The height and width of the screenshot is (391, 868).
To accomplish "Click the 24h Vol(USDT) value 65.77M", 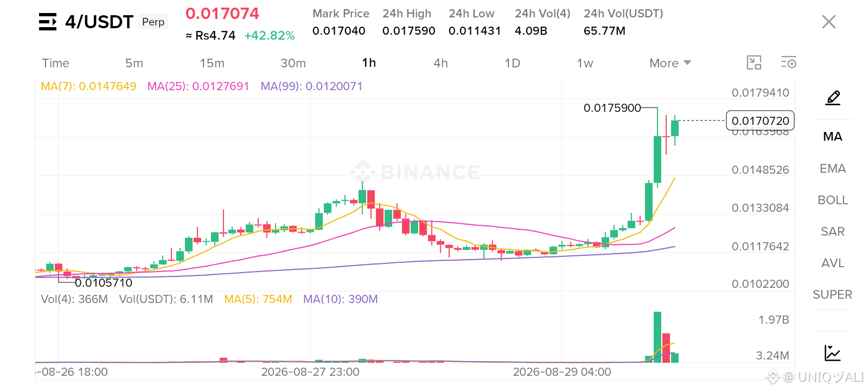I will pos(604,31).
